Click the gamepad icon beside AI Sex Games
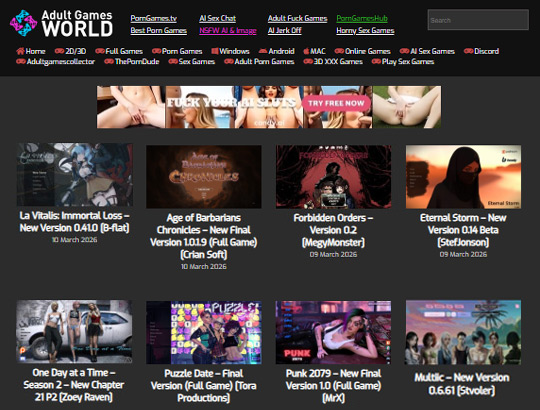The height and width of the screenshot is (410, 540). [404, 51]
